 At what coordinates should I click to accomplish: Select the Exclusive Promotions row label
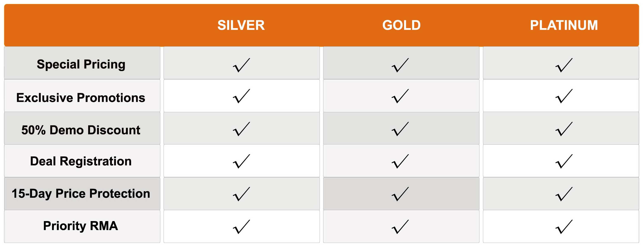(x=81, y=98)
